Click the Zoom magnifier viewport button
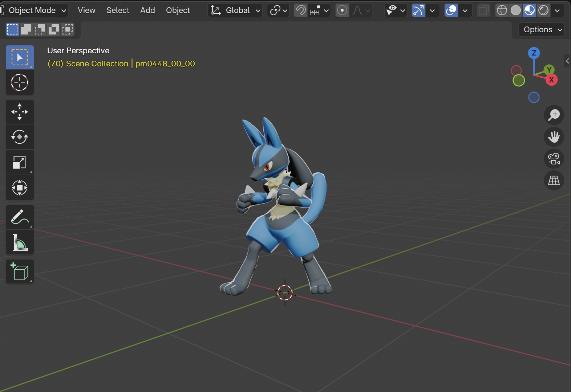The height and width of the screenshot is (392, 571). (554, 115)
